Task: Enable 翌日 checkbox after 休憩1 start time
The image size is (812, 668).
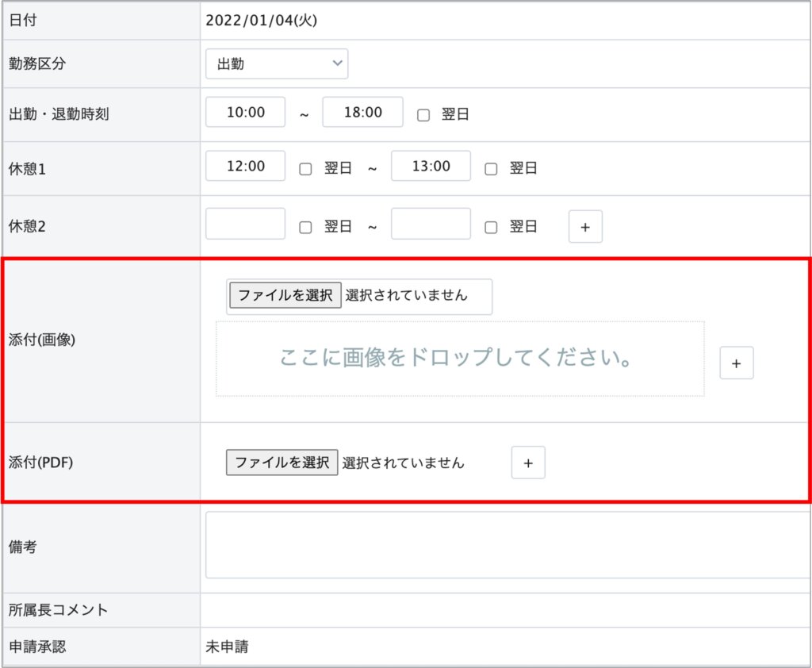Action: click(305, 168)
